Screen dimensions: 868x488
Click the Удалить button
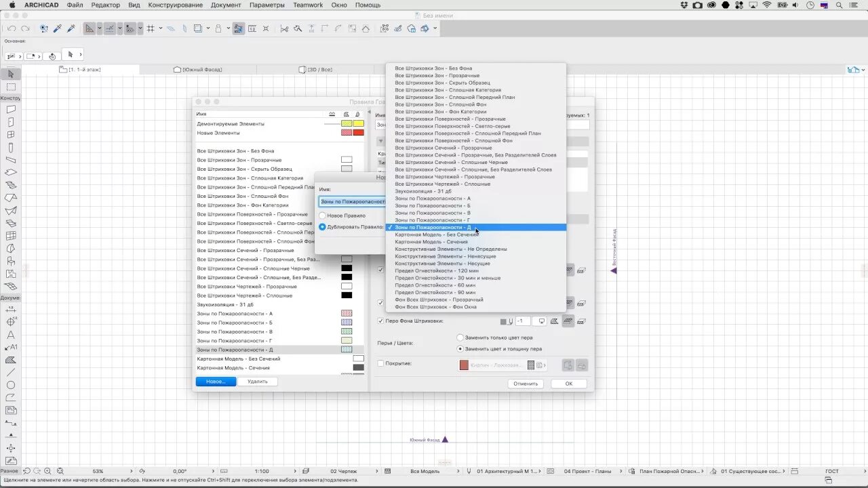pyautogui.click(x=258, y=382)
